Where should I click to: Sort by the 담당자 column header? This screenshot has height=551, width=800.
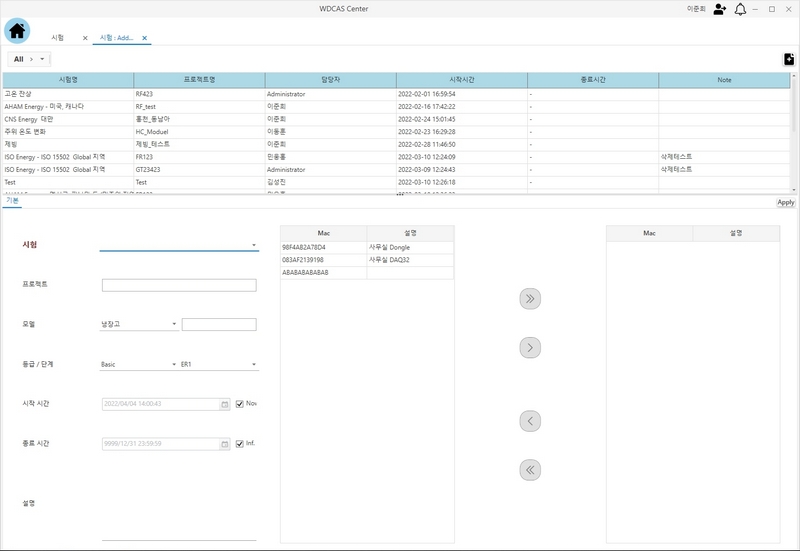(x=331, y=80)
